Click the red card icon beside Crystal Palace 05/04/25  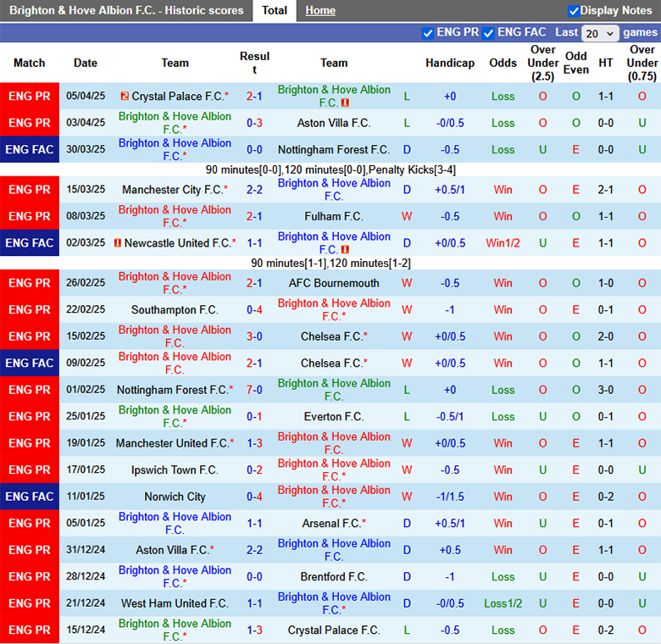pos(125,96)
